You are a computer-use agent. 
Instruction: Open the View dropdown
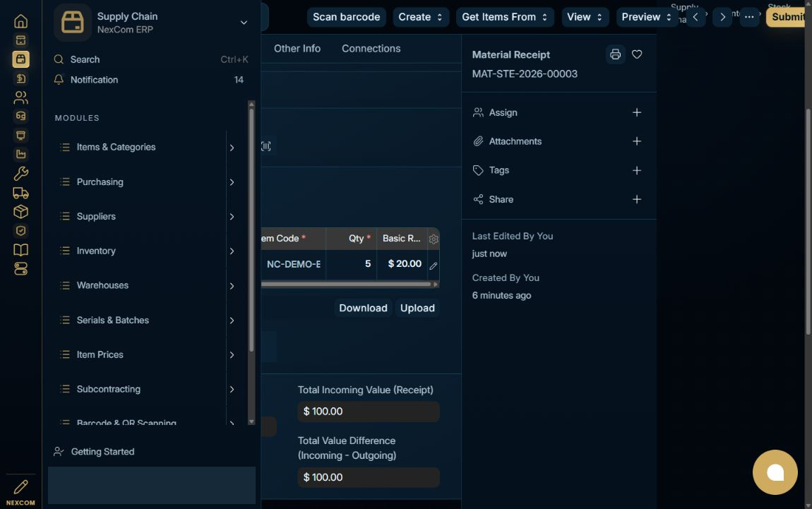coord(585,17)
